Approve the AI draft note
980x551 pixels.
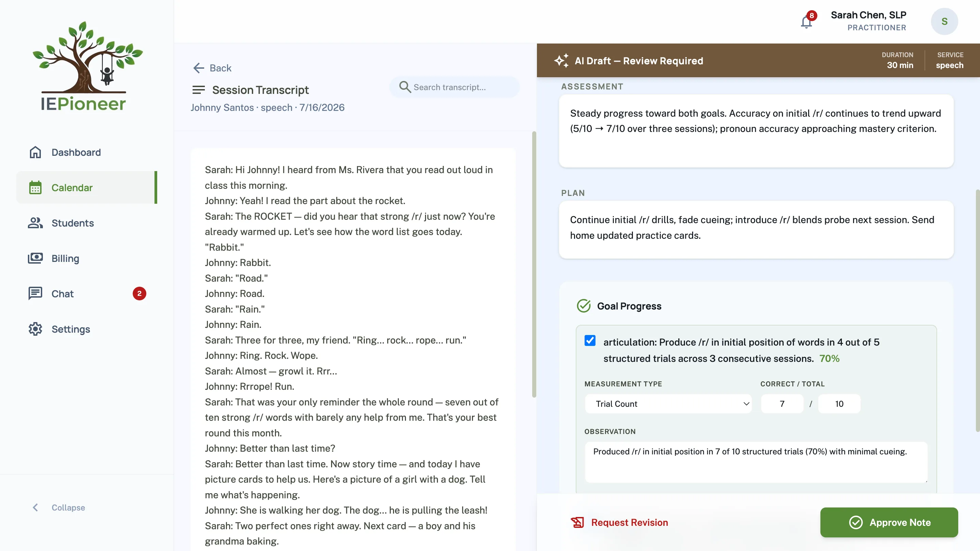point(889,522)
